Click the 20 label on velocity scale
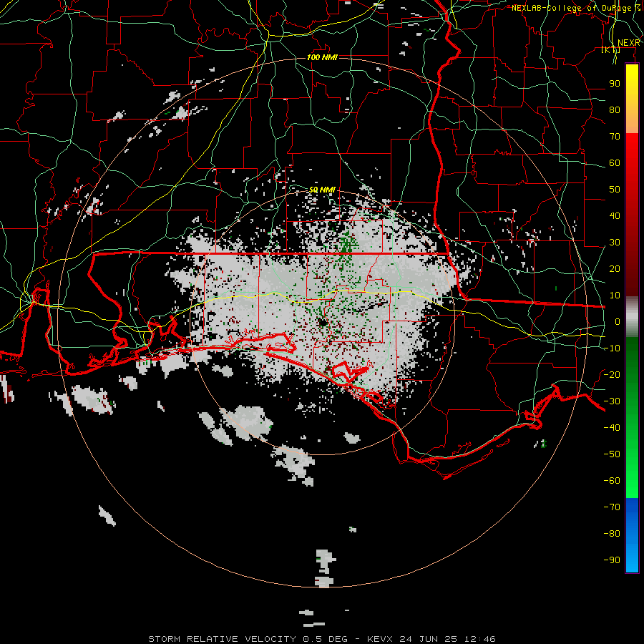Screen dimensions: 644x644 tap(615, 269)
